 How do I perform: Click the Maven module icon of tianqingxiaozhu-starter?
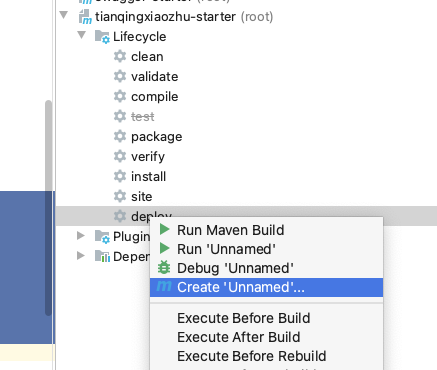click(85, 17)
